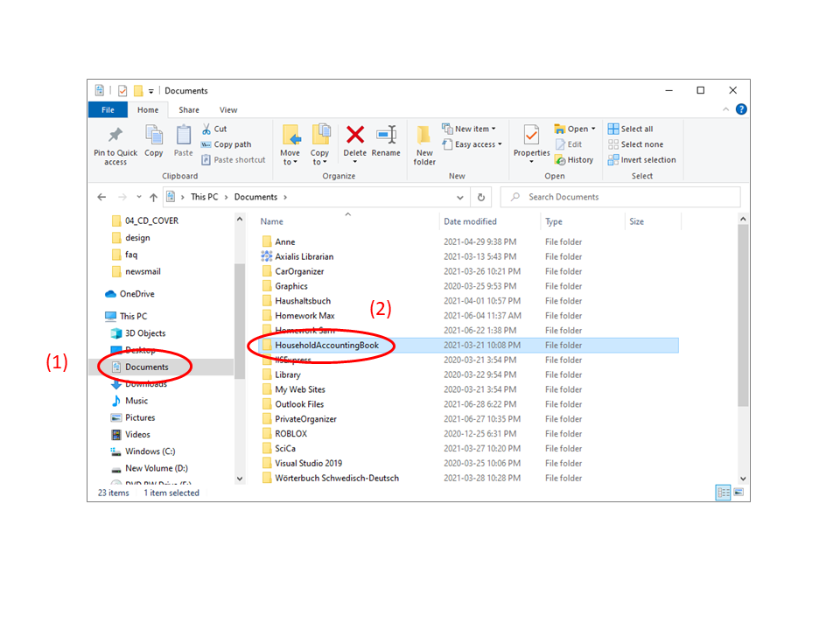
Task: Click Invert selection in ribbon
Action: (x=642, y=160)
